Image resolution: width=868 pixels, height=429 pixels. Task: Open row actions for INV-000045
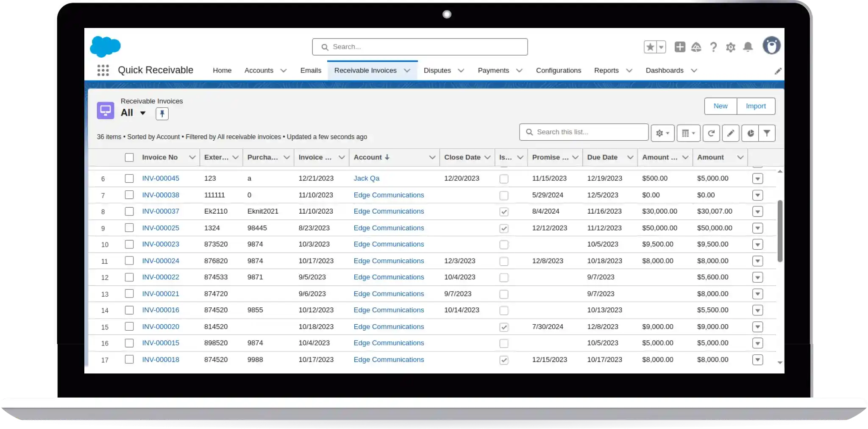pyautogui.click(x=758, y=178)
